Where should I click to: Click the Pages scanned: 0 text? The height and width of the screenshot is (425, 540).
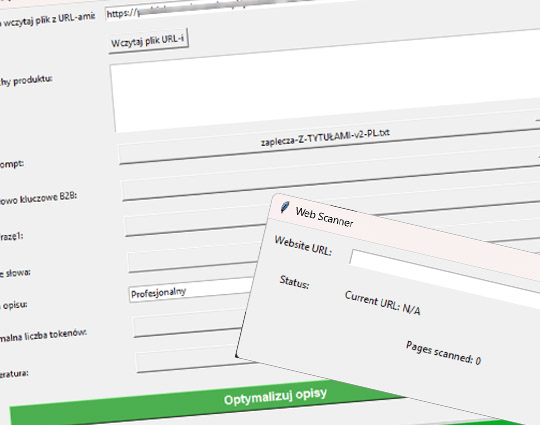click(x=443, y=353)
